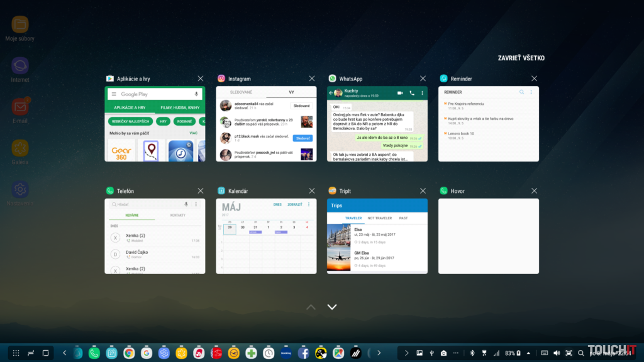Toggle the volume speaker icon
The width and height of the screenshot is (644, 362).
click(557, 353)
